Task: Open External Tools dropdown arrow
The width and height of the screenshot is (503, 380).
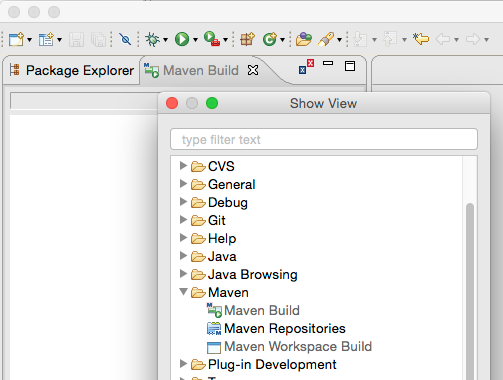Action: pyautogui.click(x=225, y=40)
